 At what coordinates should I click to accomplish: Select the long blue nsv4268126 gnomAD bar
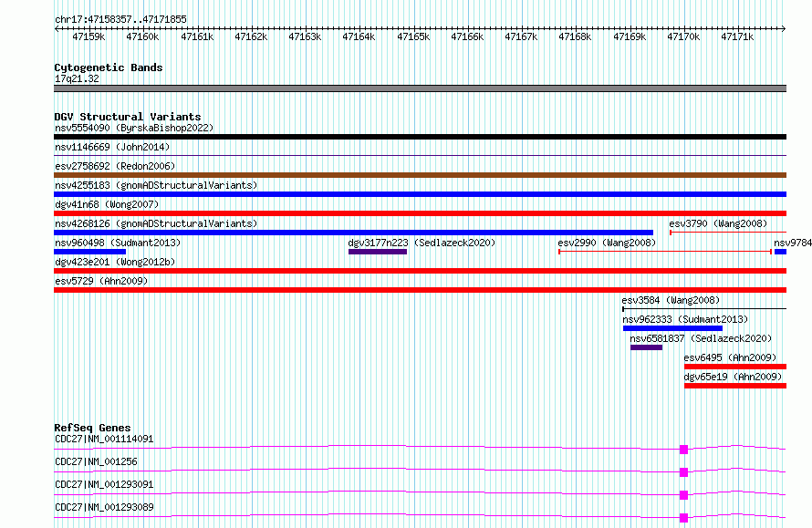(x=354, y=233)
